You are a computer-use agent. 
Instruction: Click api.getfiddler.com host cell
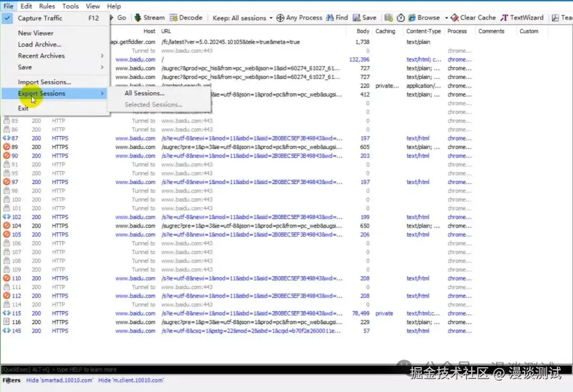[x=133, y=42]
